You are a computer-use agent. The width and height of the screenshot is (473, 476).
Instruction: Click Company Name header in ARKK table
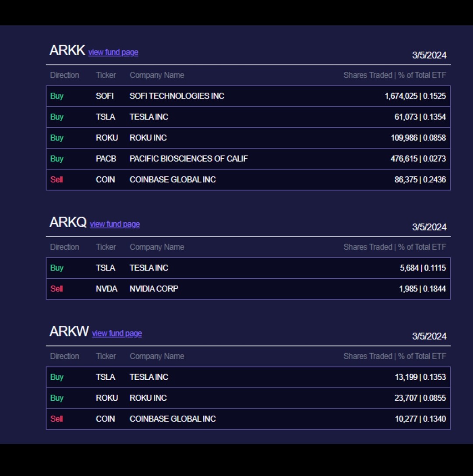157,75
